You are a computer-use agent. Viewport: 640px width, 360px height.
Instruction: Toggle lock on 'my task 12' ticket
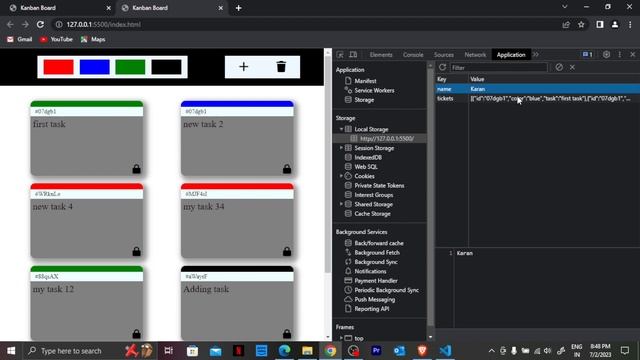point(136,333)
